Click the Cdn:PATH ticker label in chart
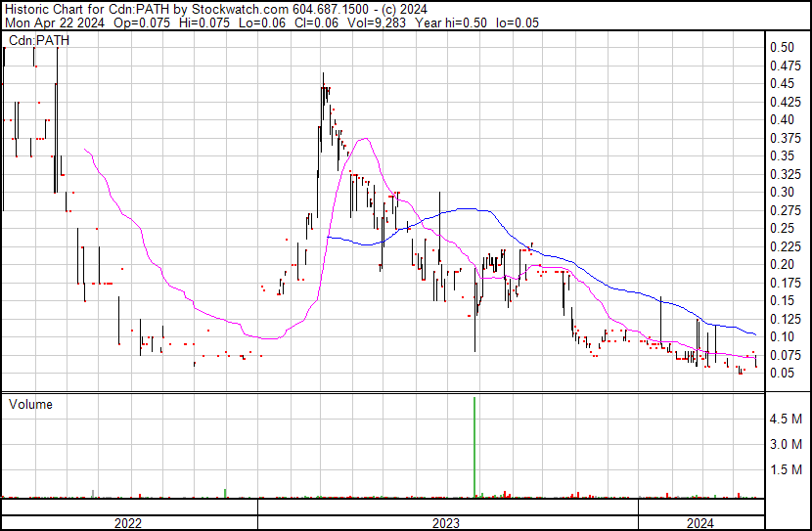 coord(36,40)
